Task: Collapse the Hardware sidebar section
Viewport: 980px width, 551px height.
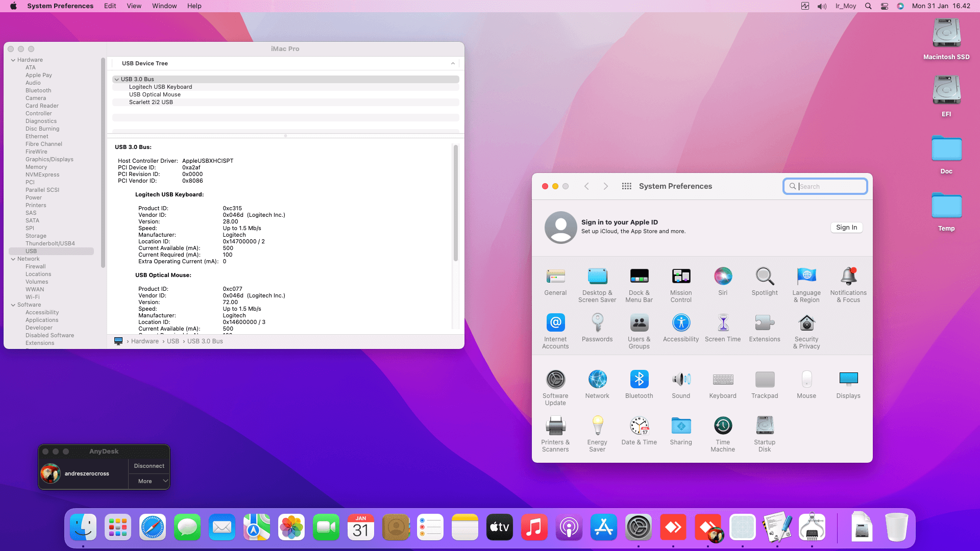Action: coord(13,60)
